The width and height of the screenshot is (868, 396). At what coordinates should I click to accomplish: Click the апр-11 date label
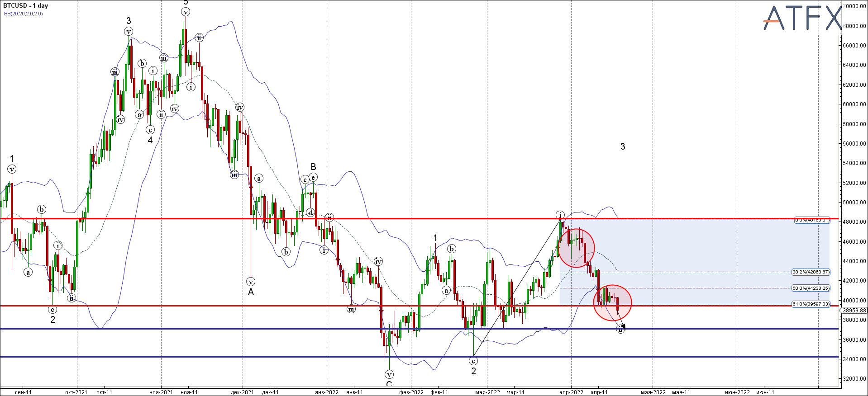coord(599,392)
